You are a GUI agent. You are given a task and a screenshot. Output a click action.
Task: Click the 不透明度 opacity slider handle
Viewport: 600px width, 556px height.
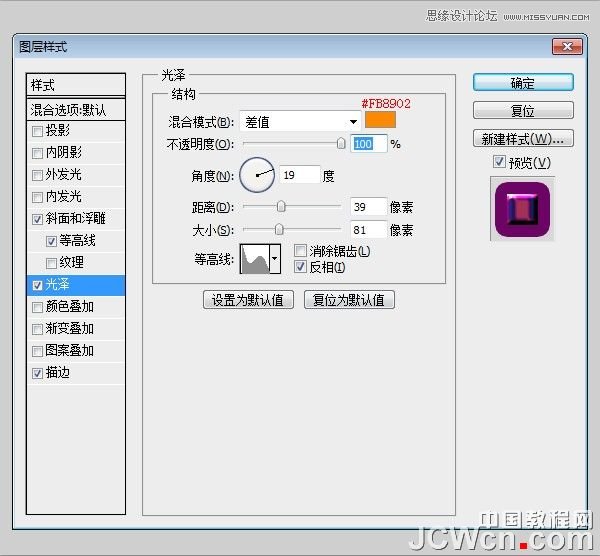(341, 143)
